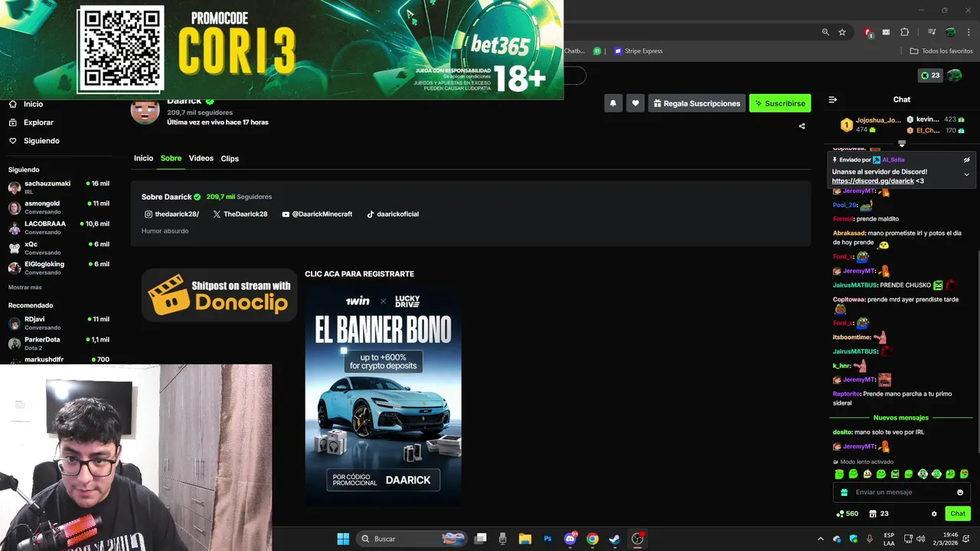Click top gifter Jojoshua_Jo in leaderboard
980x551 pixels.
878,120
